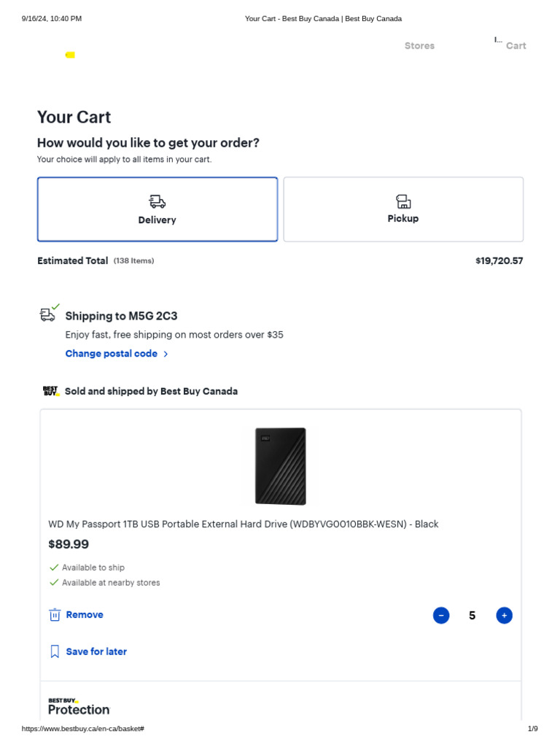
Task: Click the quantity value 5 field
Action: click(472, 616)
